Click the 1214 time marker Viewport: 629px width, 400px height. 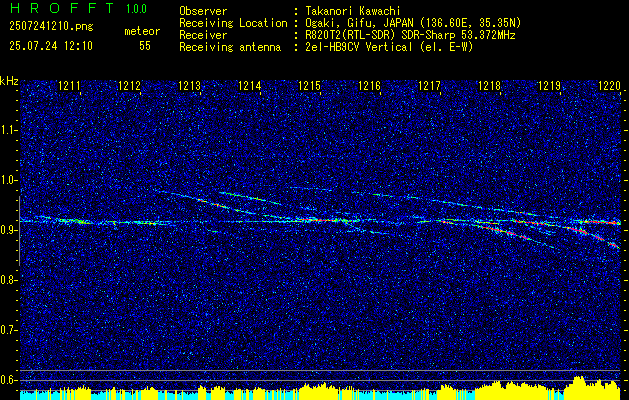(x=250, y=85)
